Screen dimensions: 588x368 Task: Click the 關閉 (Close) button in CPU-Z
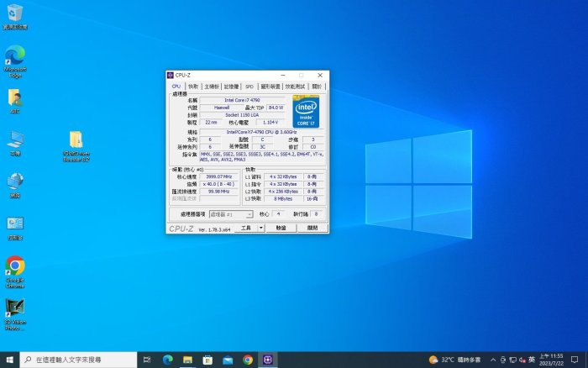click(x=312, y=228)
